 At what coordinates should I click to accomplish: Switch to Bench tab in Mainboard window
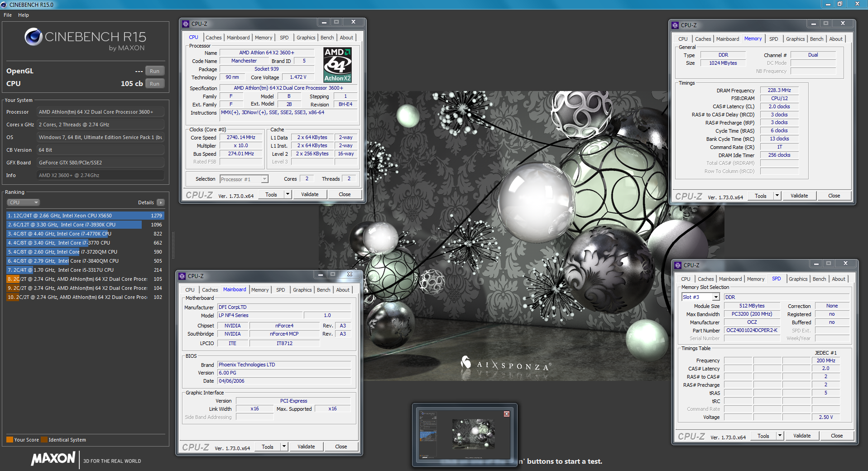[x=323, y=290]
